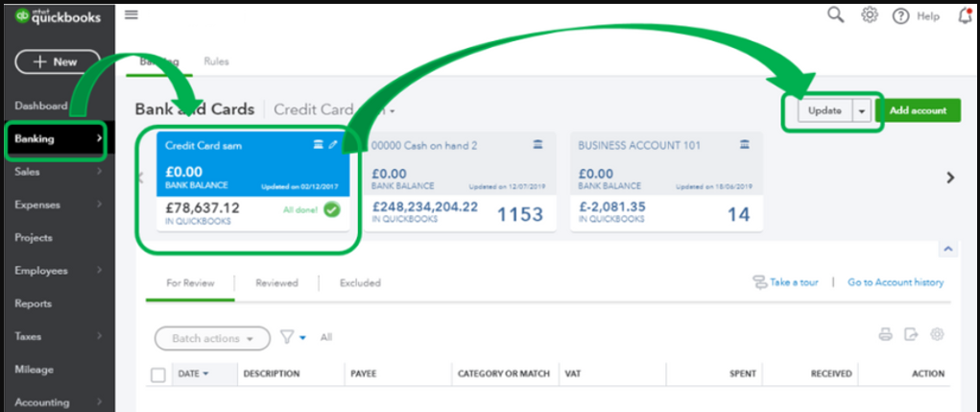Click Go to Account history link

coord(896,282)
